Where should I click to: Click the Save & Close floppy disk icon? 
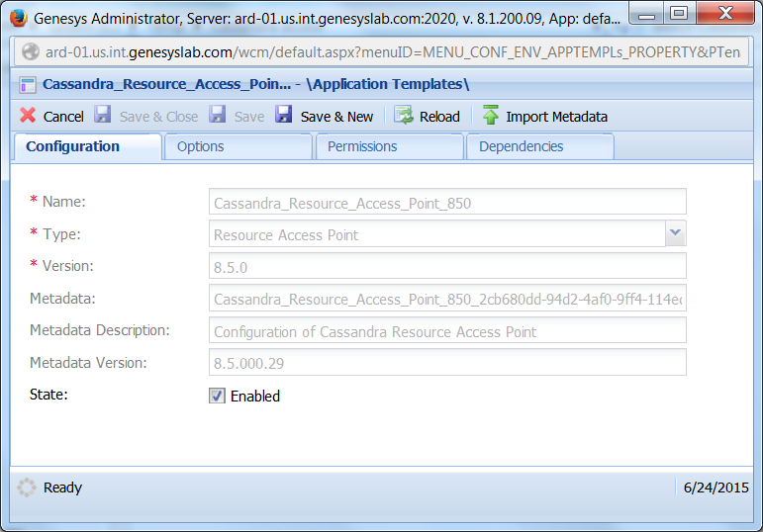pyautogui.click(x=102, y=115)
